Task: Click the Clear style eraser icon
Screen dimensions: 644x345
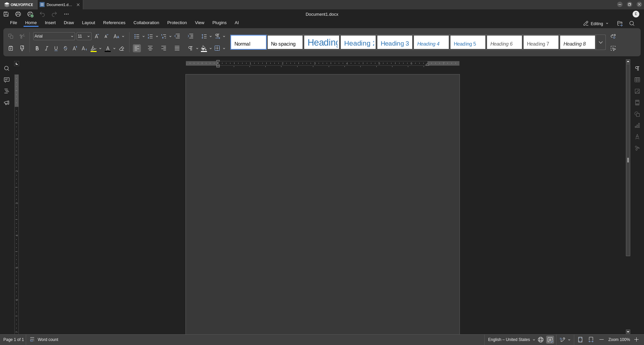Action: coord(122,49)
